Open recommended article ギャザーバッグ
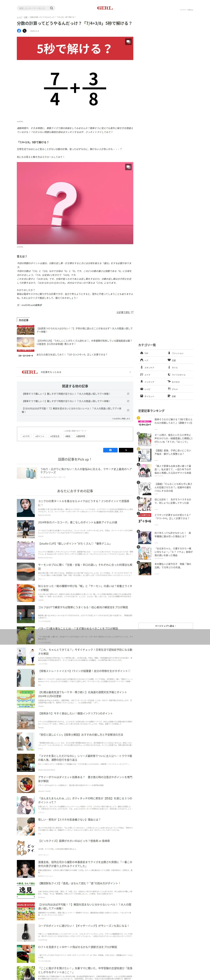 (x=75, y=932)
